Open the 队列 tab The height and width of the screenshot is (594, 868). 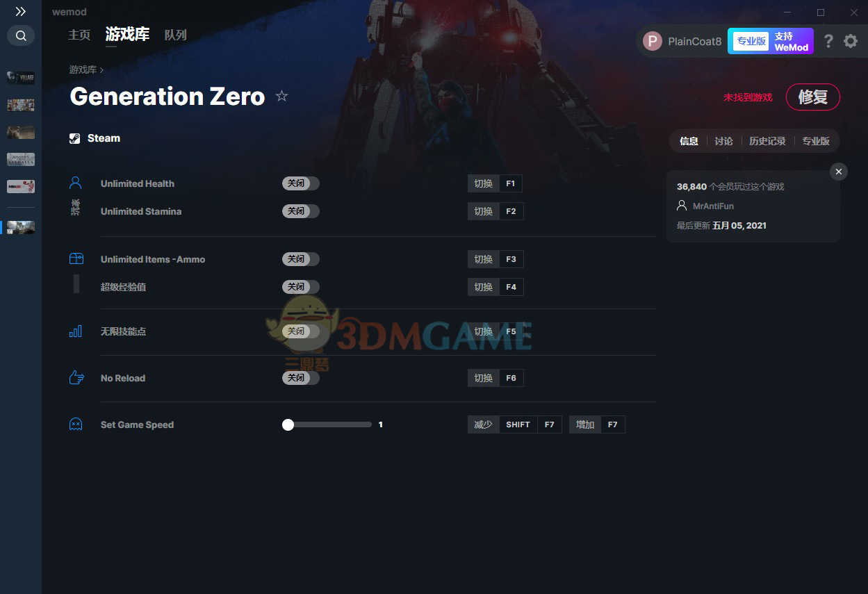[176, 35]
